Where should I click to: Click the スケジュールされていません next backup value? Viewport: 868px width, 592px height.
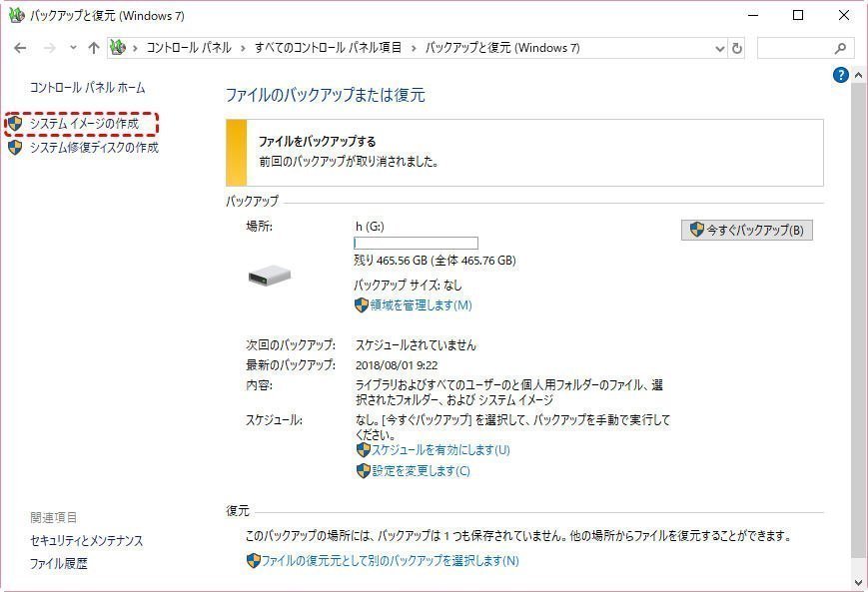pyautogui.click(x=416, y=345)
